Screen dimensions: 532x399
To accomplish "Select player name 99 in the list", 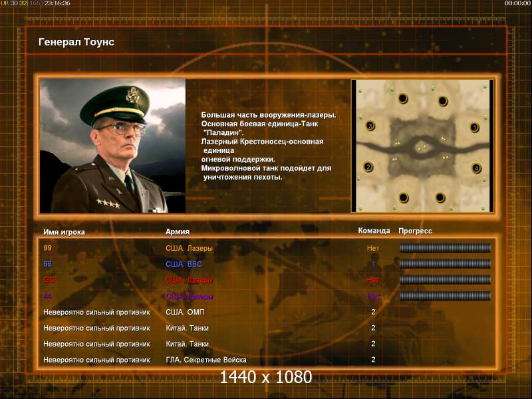I will (47, 248).
